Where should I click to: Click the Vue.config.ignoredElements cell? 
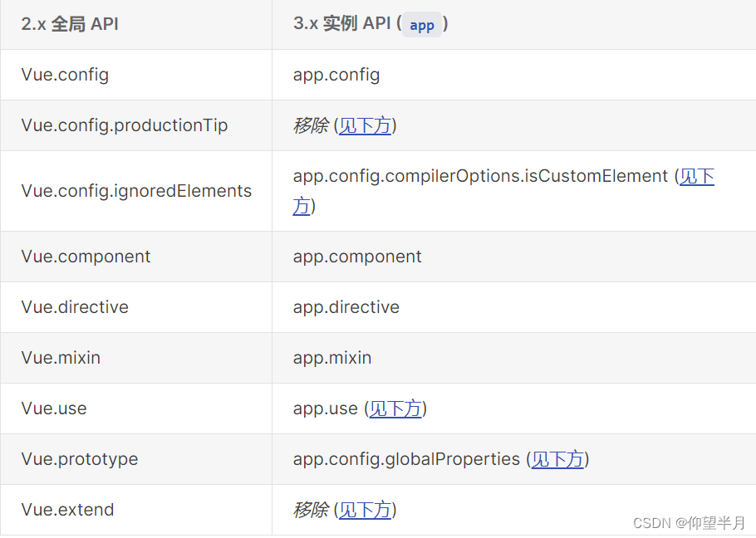[x=136, y=191]
